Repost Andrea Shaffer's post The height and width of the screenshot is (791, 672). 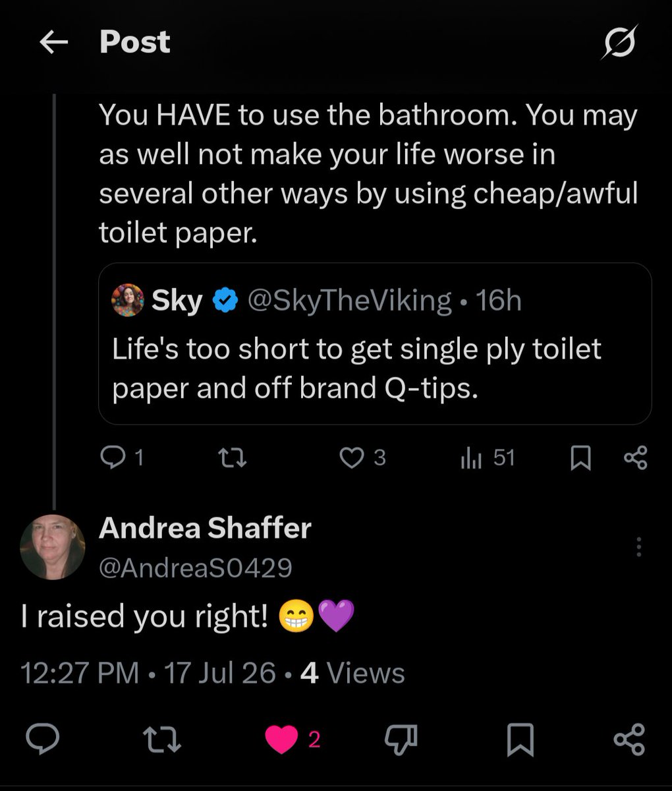[x=163, y=739]
